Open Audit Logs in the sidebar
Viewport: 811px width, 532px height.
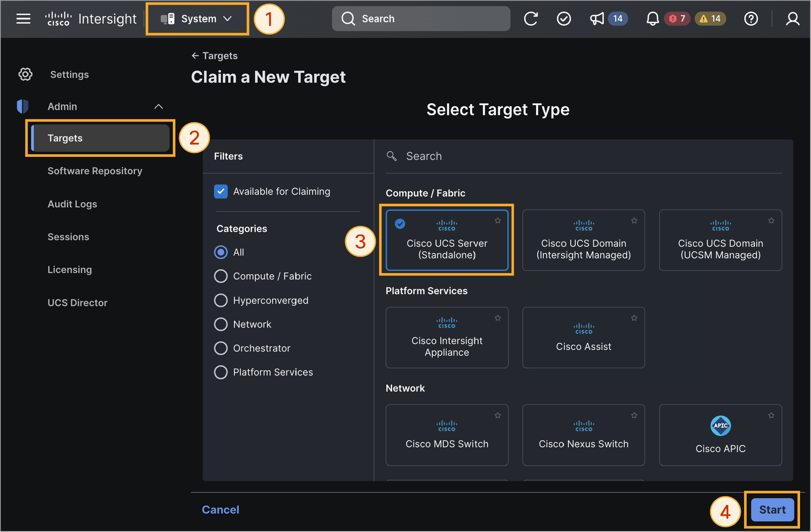click(x=72, y=204)
